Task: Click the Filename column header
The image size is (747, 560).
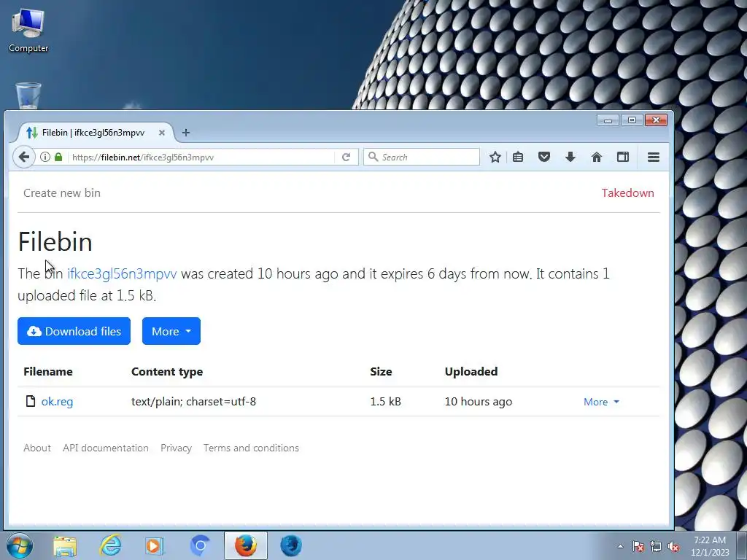Action: (48, 371)
